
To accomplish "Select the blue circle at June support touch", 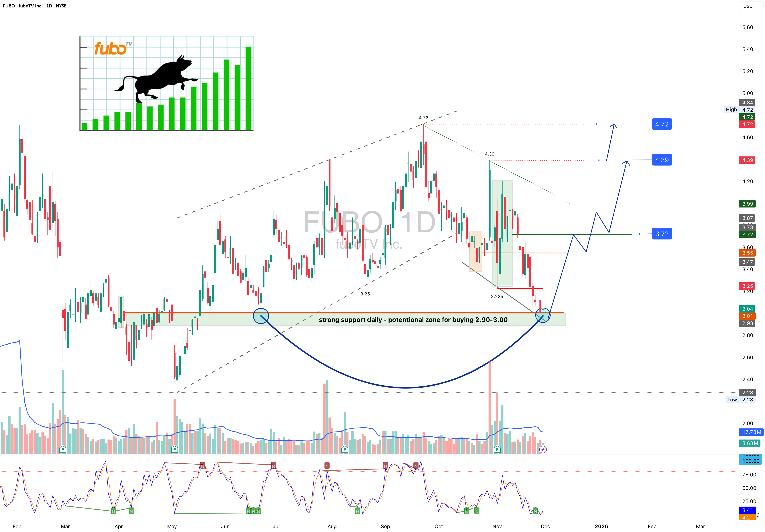I will (x=261, y=316).
